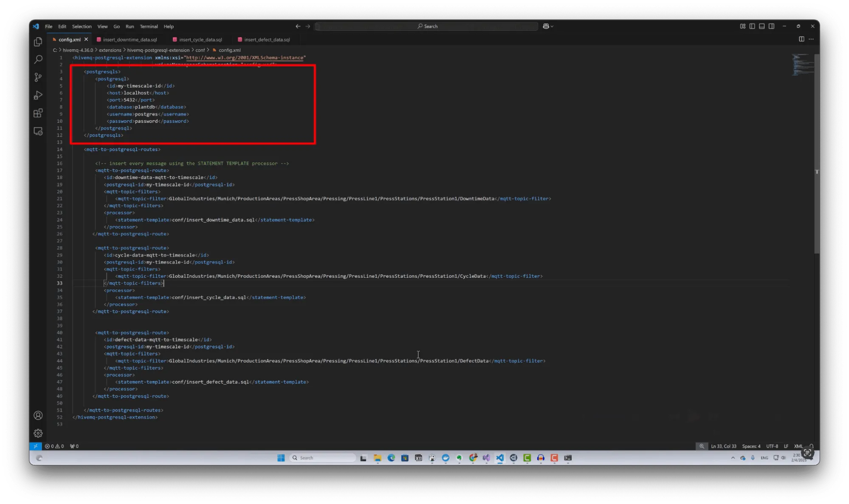Click the volume icon in system tray
Viewport: 849px width, 504px height.
coord(783,458)
